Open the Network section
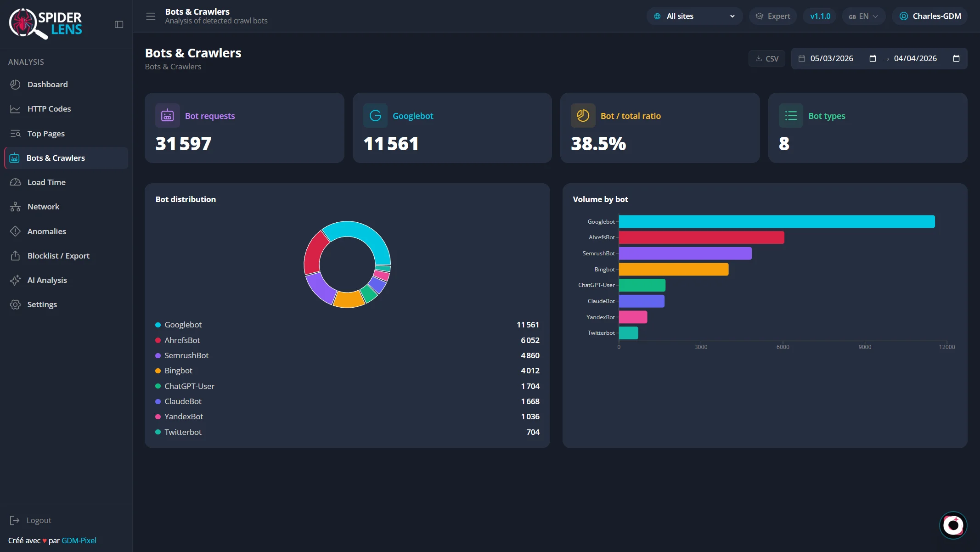The height and width of the screenshot is (552, 980). click(43, 206)
